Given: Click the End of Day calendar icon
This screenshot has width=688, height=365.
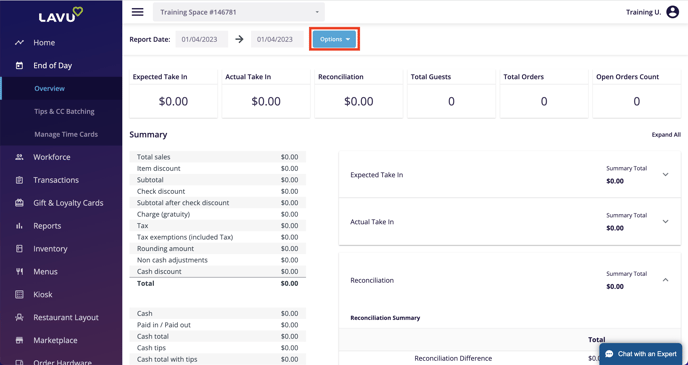Looking at the screenshot, I should click(x=19, y=65).
